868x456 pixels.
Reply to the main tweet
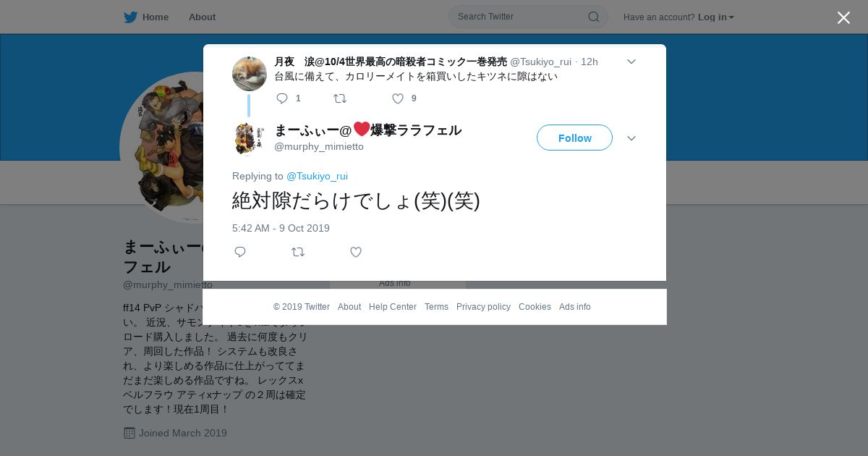[x=240, y=252]
